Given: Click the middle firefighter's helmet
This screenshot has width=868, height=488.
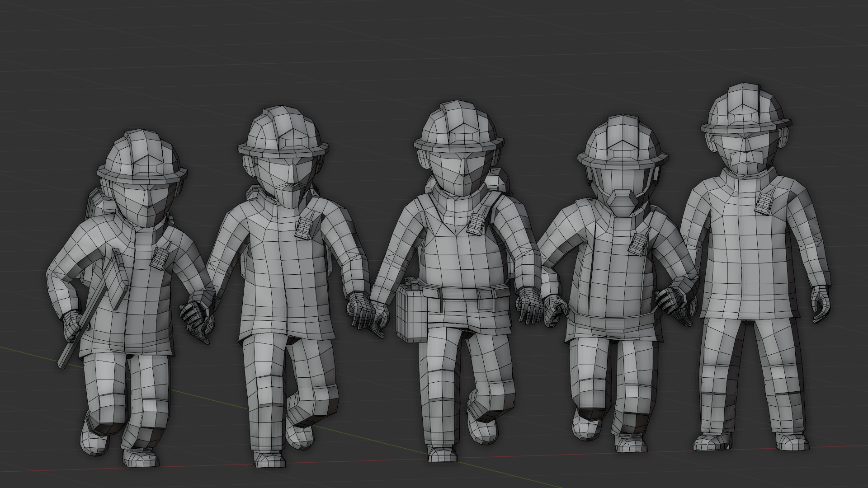Looking at the screenshot, I should (458, 126).
